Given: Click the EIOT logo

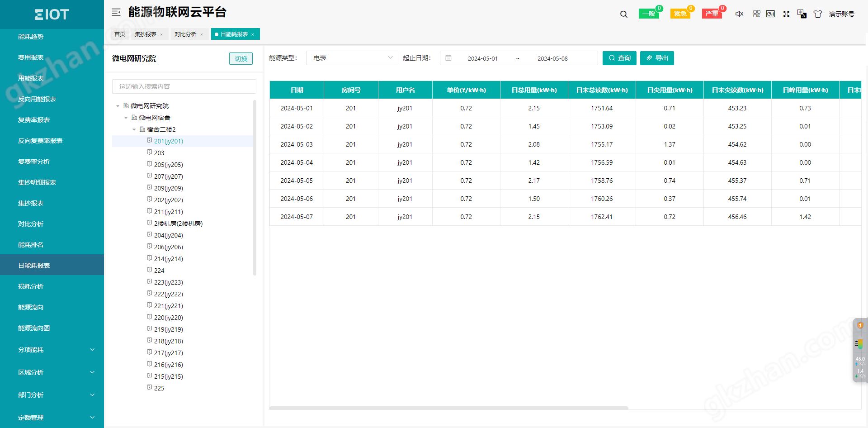Looking at the screenshot, I should [52, 14].
